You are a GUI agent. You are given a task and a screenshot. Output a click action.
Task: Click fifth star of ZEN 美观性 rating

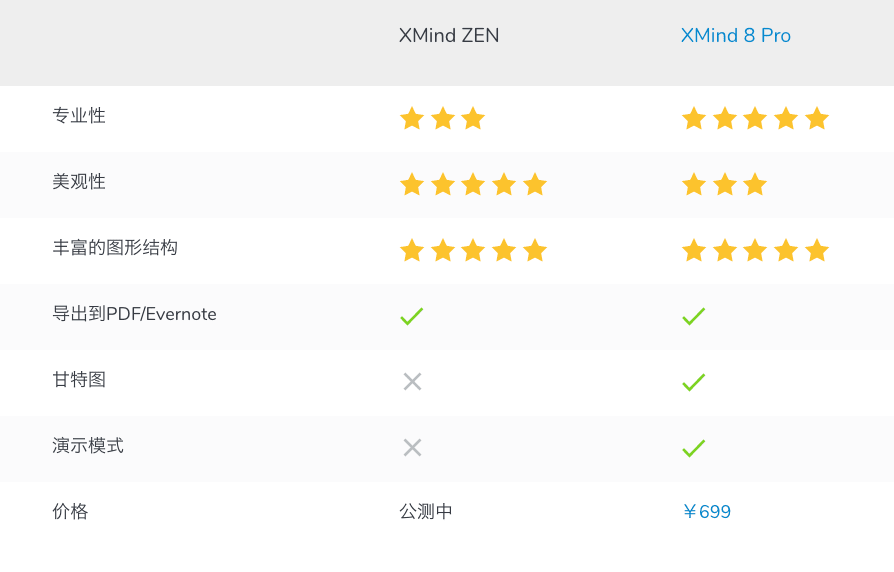[535, 185]
